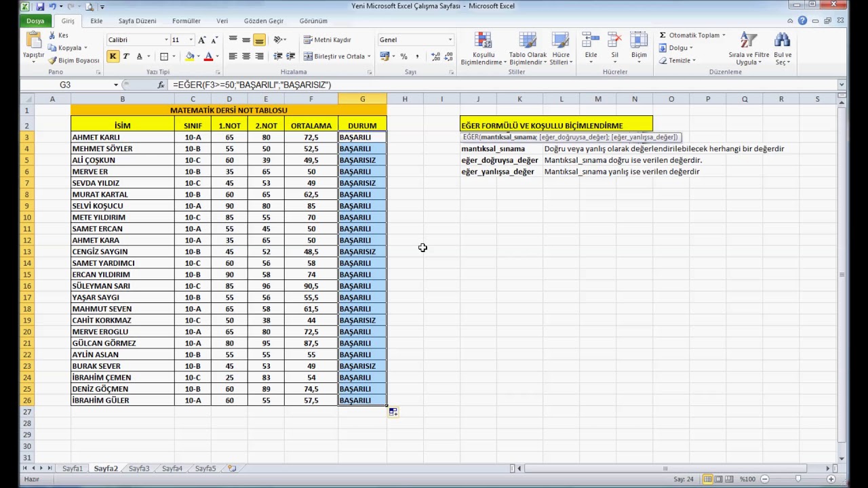
Task: Toggle Italic (T) formatting
Action: (x=126, y=56)
